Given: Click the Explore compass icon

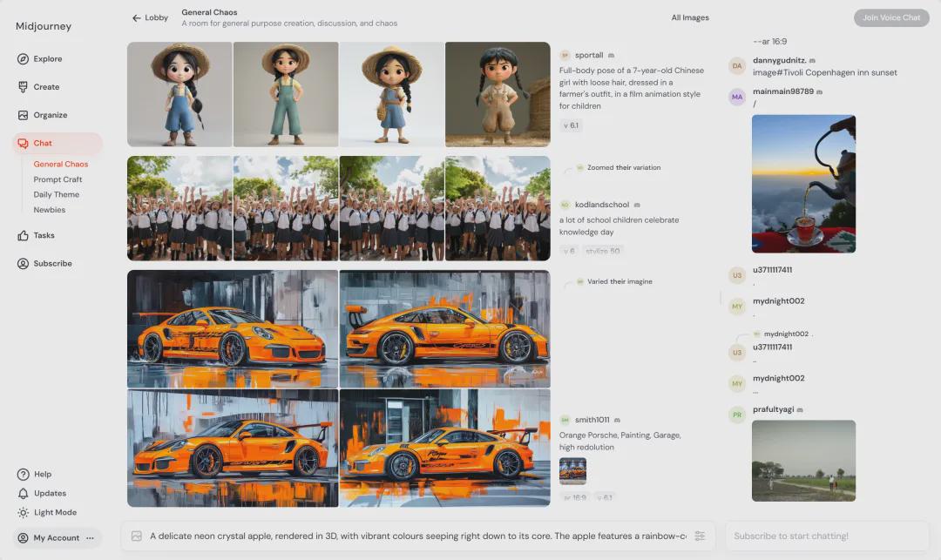Looking at the screenshot, I should [24, 59].
